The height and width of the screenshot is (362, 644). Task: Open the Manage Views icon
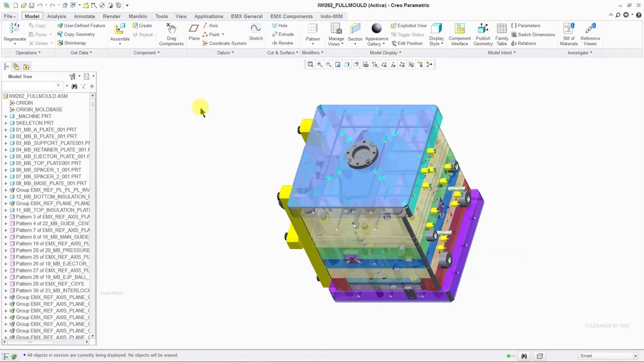[x=336, y=29]
